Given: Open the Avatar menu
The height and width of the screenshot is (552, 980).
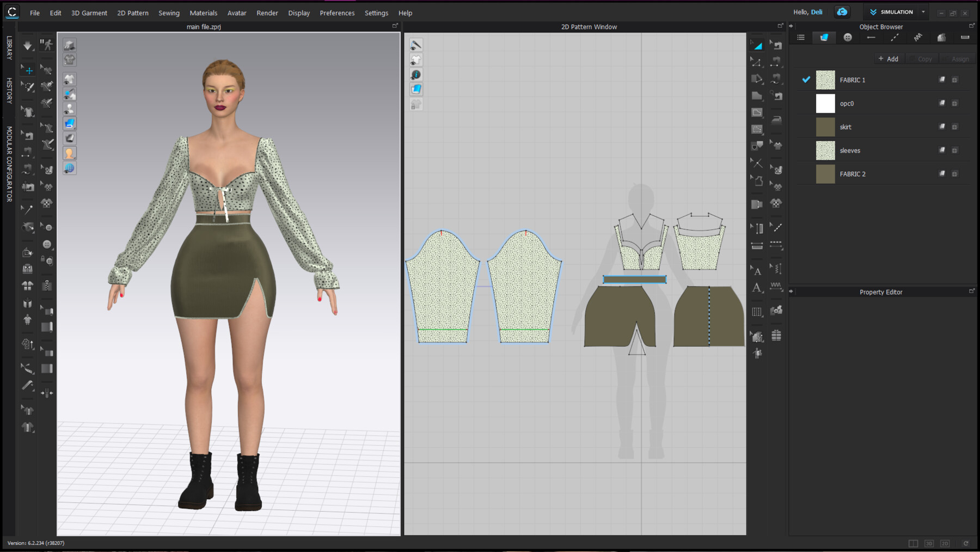Looking at the screenshot, I should coord(237,13).
